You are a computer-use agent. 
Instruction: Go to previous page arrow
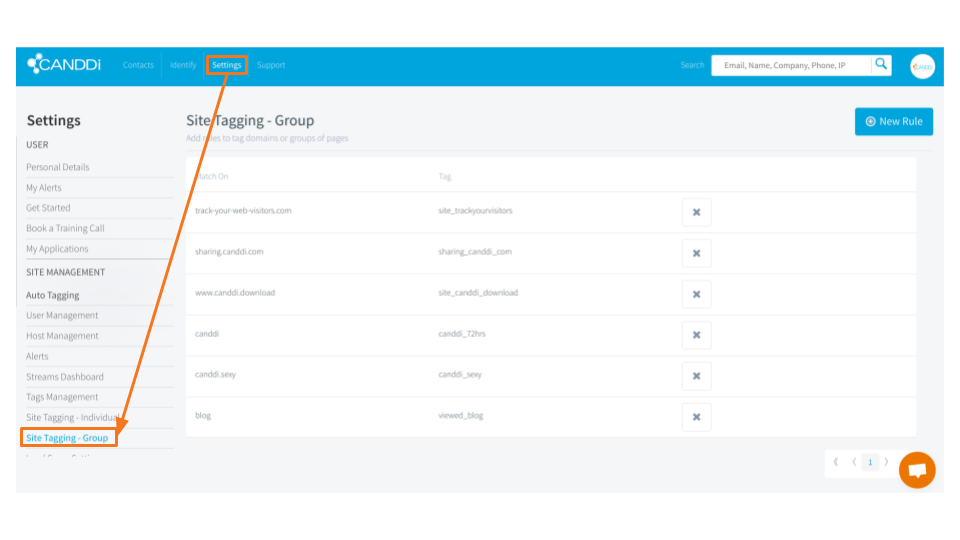coord(854,462)
